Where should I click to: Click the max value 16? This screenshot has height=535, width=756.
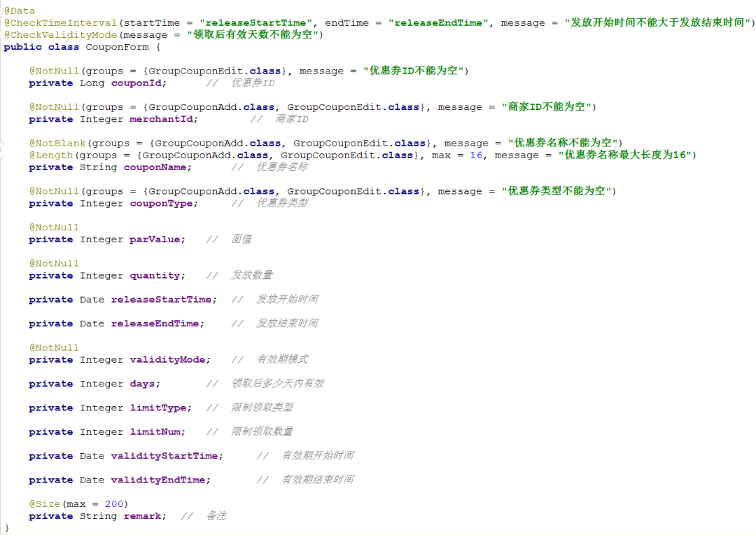click(477, 155)
